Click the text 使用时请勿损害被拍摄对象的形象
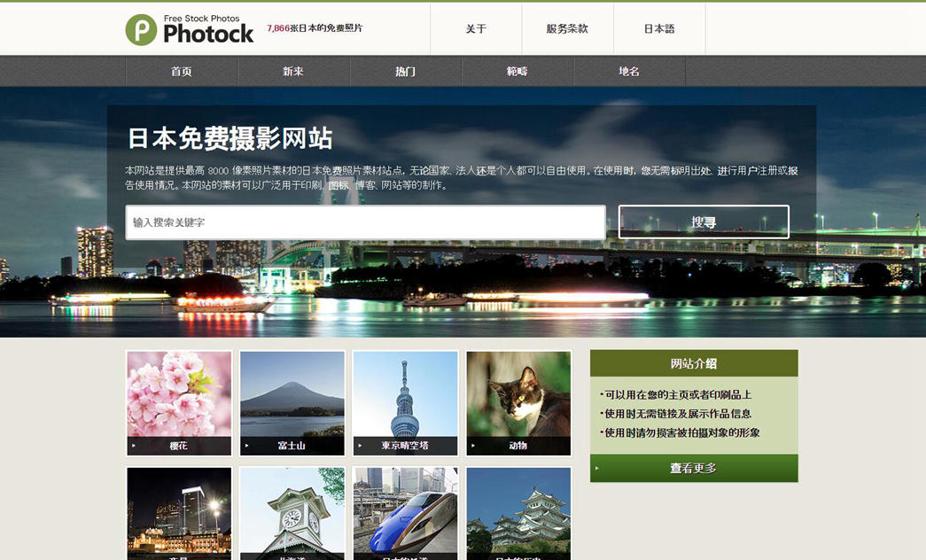 pos(681,432)
